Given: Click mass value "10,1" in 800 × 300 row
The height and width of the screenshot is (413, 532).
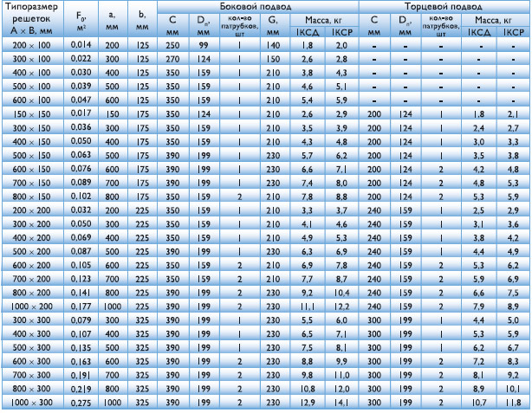Looking at the screenshot, I should point(513,389).
